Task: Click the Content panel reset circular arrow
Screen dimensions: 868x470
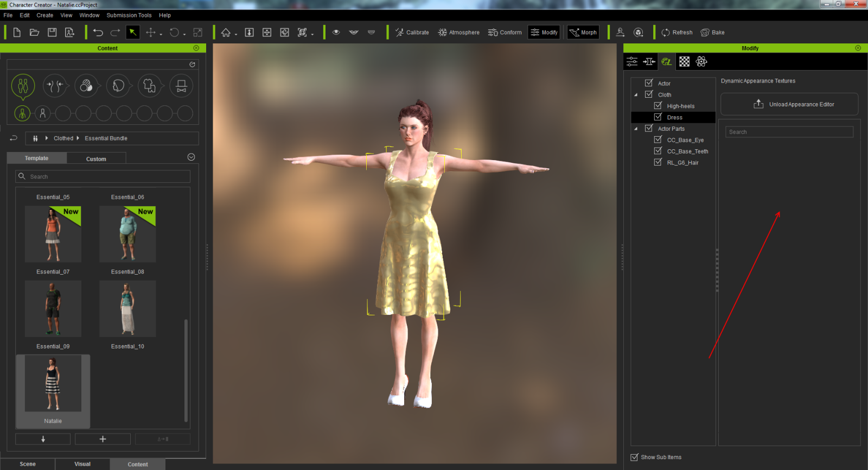Action: click(x=192, y=65)
